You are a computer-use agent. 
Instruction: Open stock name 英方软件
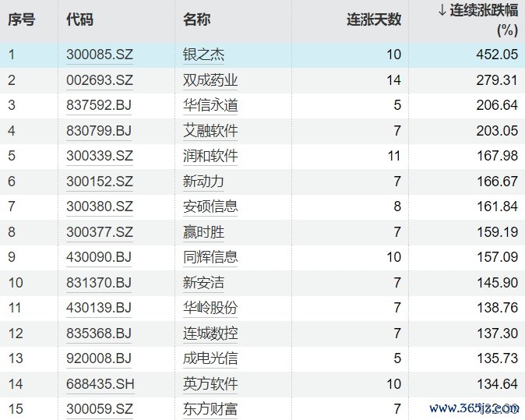[x=210, y=384]
